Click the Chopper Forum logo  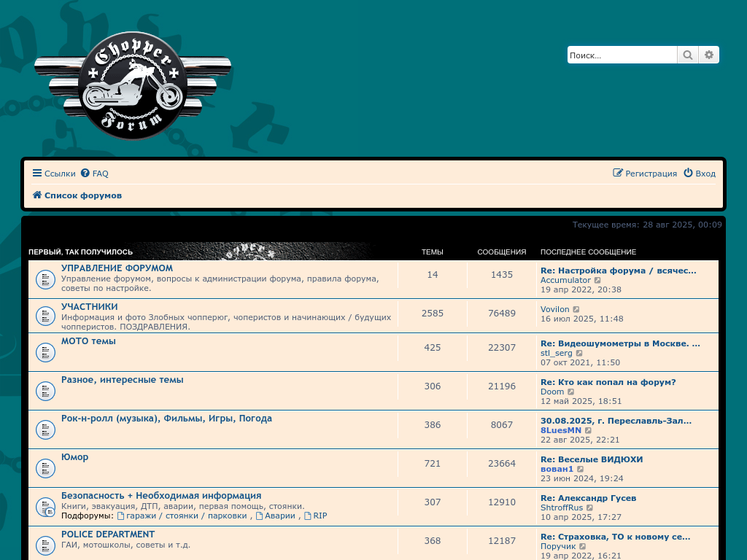(x=133, y=86)
